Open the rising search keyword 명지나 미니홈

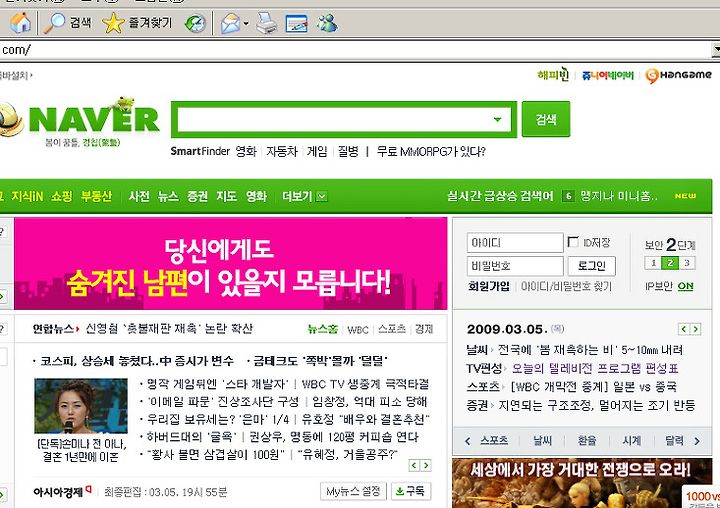(x=618, y=196)
